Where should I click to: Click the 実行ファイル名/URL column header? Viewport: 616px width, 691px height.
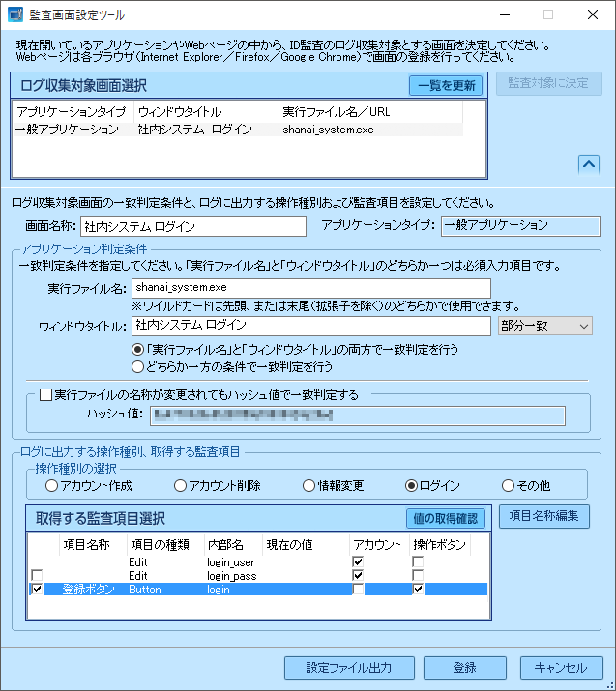(x=370, y=112)
